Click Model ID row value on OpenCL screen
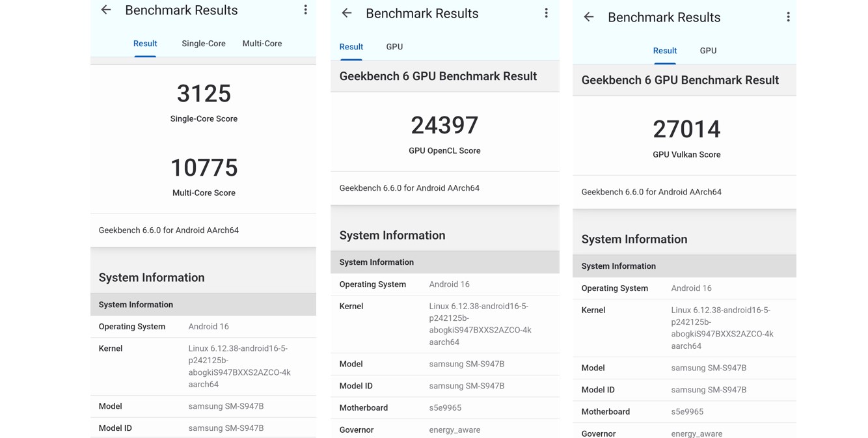The height and width of the screenshot is (438, 868). tap(467, 386)
